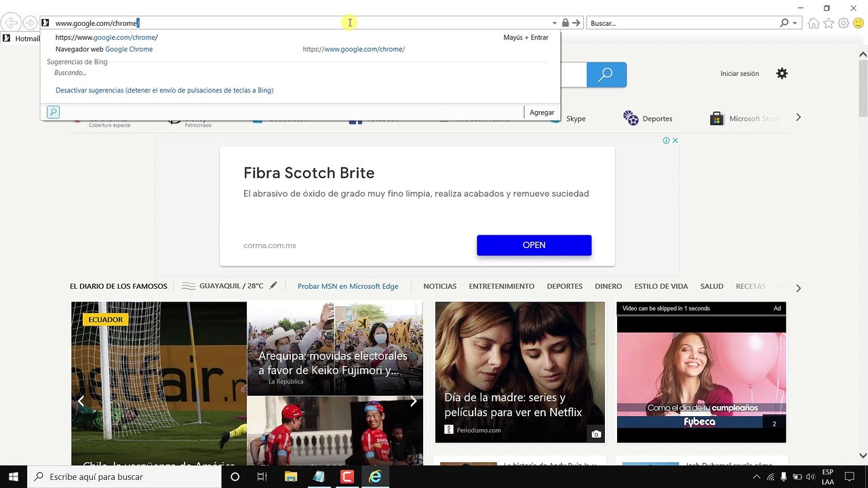The width and height of the screenshot is (868, 488).
Task: Open the red Camtasia taskbar icon
Action: 347,477
